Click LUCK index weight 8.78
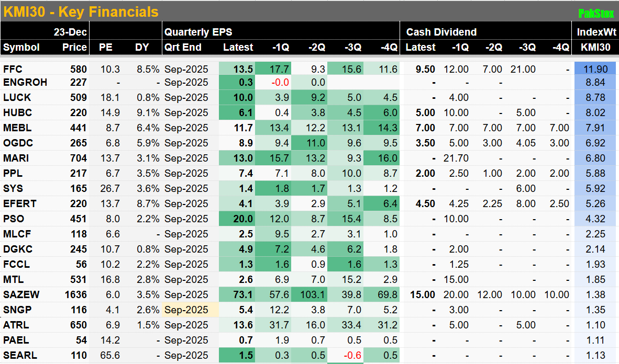This screenshot has width=619, height=364. pyautogui.click(x=595, y=97)
